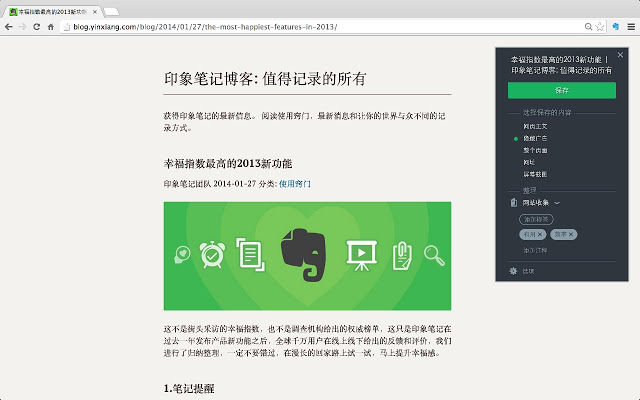Screen dimensions: 640x400
Task: Click the document scan icon in banner
Action: pos(250,255)
